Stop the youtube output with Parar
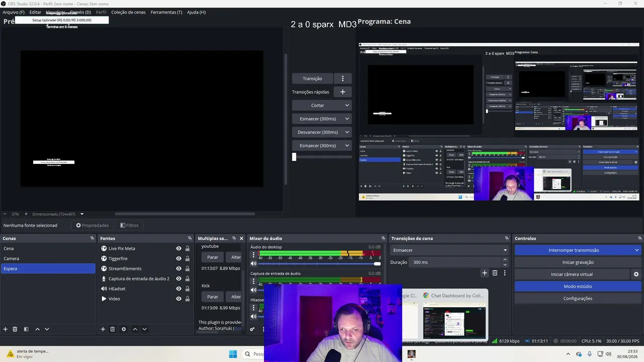Viewport: 644px width, 362px height. [213, 257]
